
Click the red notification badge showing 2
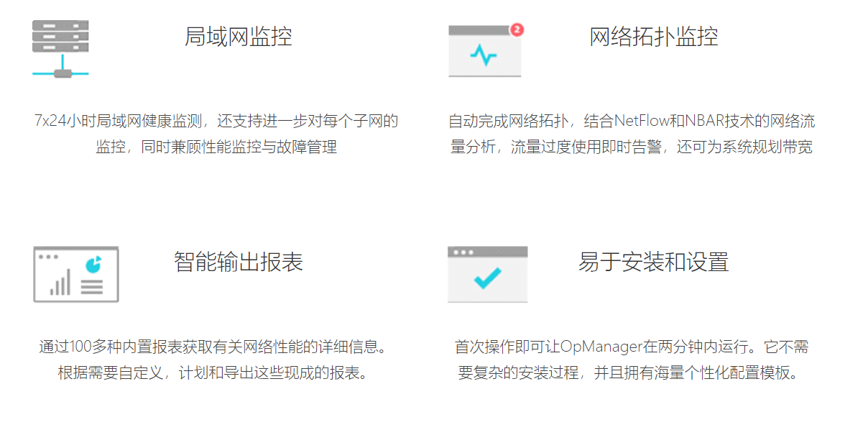517,29
